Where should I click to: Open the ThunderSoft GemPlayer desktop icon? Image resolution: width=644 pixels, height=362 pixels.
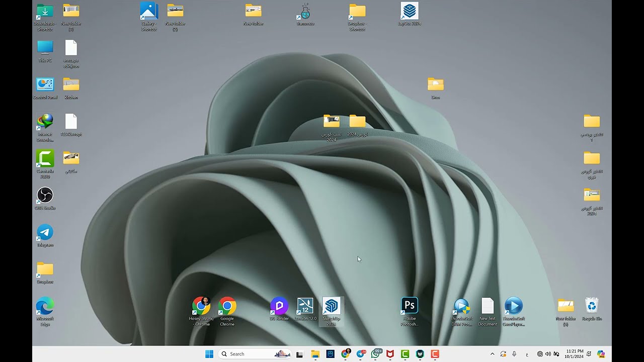pos(514,311)
